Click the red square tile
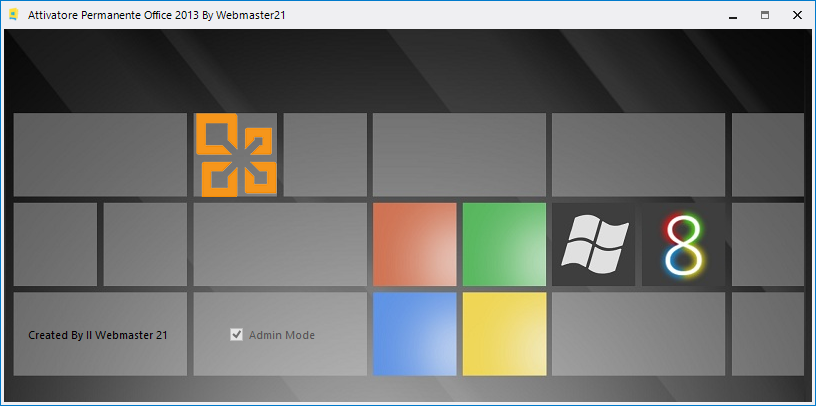Image resolution: width=816 pixels, height=406 pixels. click(415, 245)
